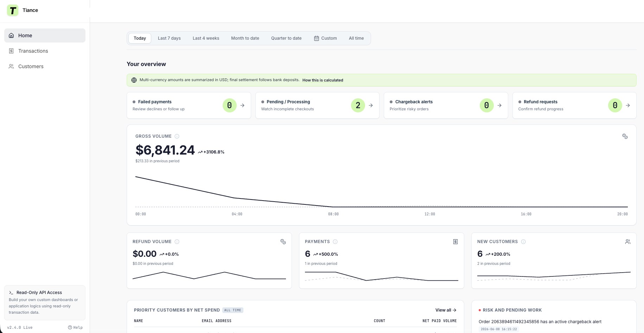Screen dimensions: 644x333
Task: Click the +200.0% new customers trend value
Action: coord(498,254)
